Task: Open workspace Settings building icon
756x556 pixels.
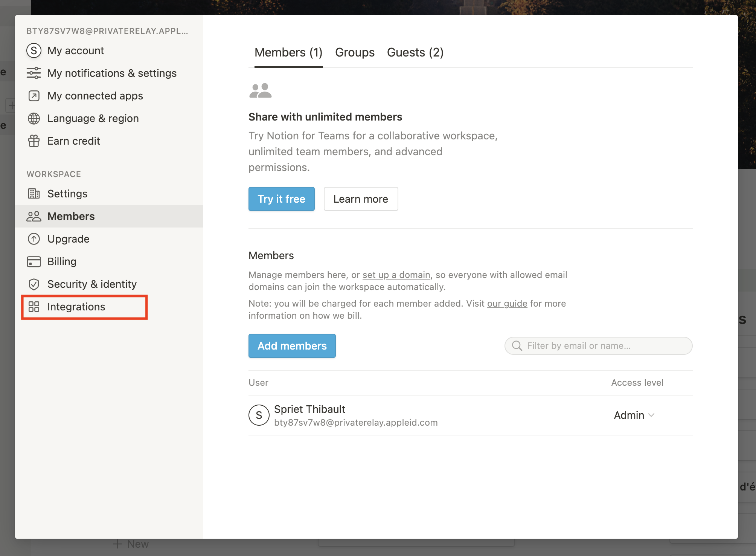Action: click(x=34, y=194)
